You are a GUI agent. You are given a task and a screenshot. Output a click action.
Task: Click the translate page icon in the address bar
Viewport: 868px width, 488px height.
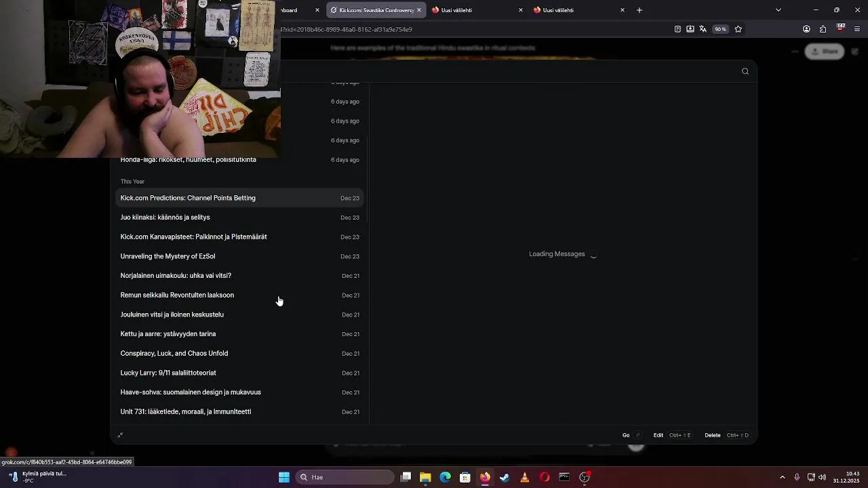click(x=703, y=29)
